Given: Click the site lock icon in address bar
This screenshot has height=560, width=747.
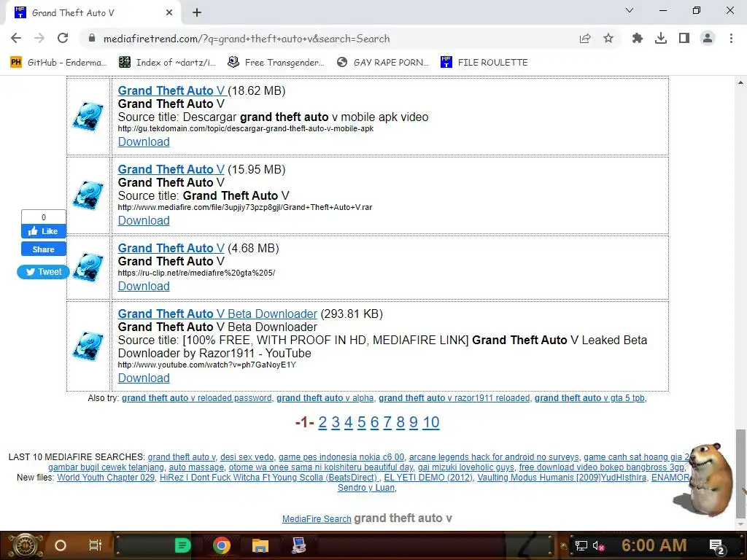Looking at the screenshot, I should point(93,39).
